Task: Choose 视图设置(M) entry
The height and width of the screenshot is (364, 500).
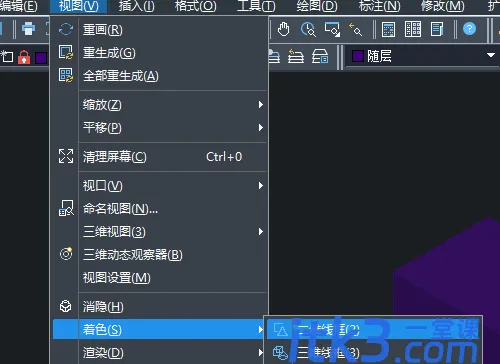Action: pos(159,278)
